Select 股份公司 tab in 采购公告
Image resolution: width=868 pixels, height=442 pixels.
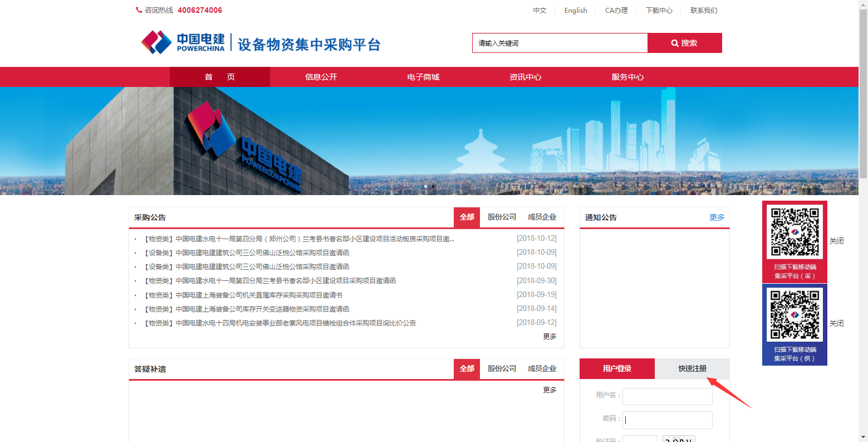502,217
